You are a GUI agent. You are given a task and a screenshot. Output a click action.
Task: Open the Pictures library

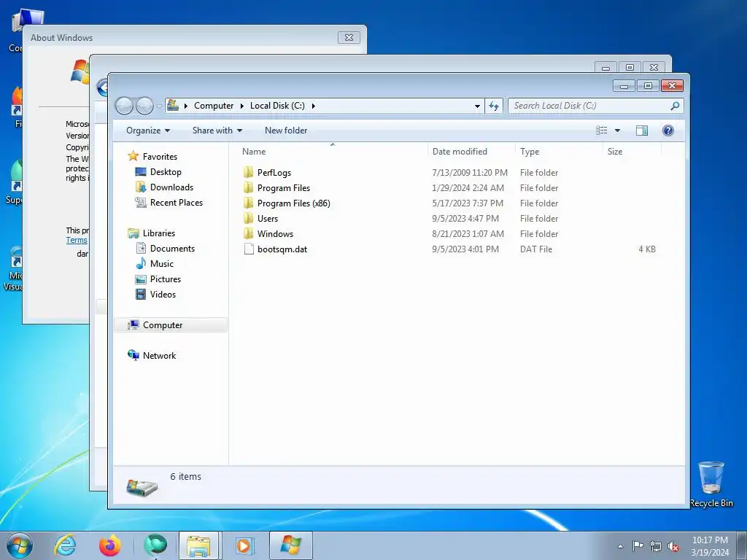coord(166,279)
